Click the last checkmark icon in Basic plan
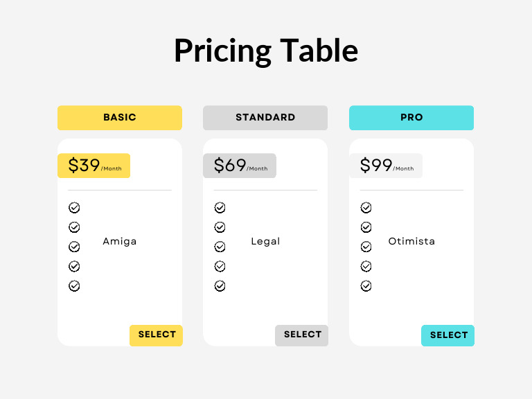 coord(74,285)
